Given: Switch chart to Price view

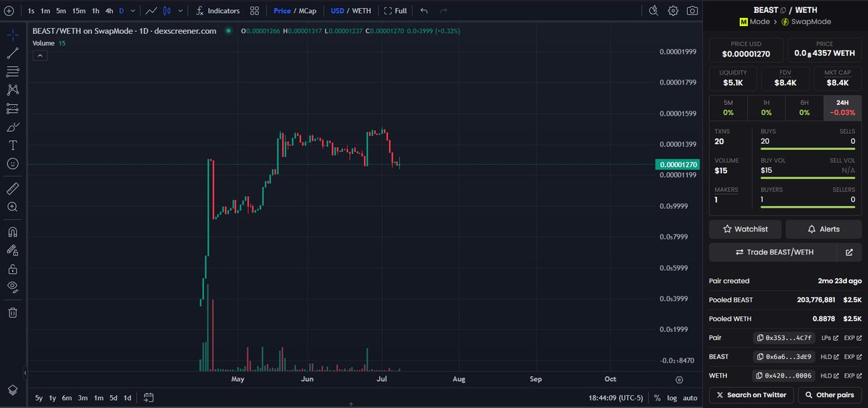Looking at the screenshot, I should 281,11.
